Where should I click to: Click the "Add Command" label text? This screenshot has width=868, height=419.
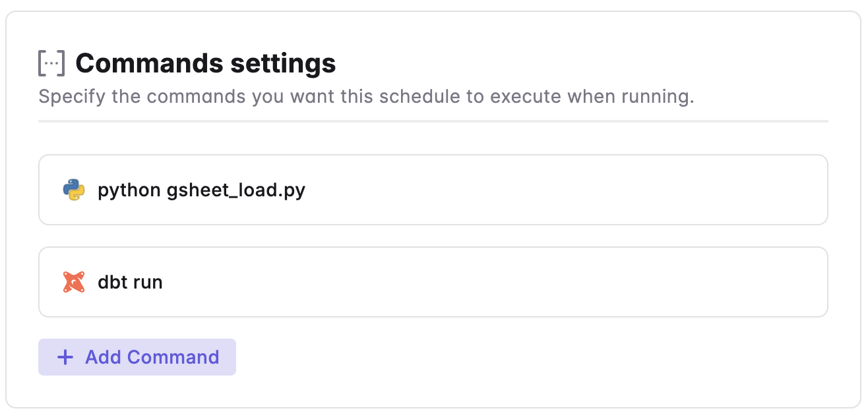pos(152,357)
